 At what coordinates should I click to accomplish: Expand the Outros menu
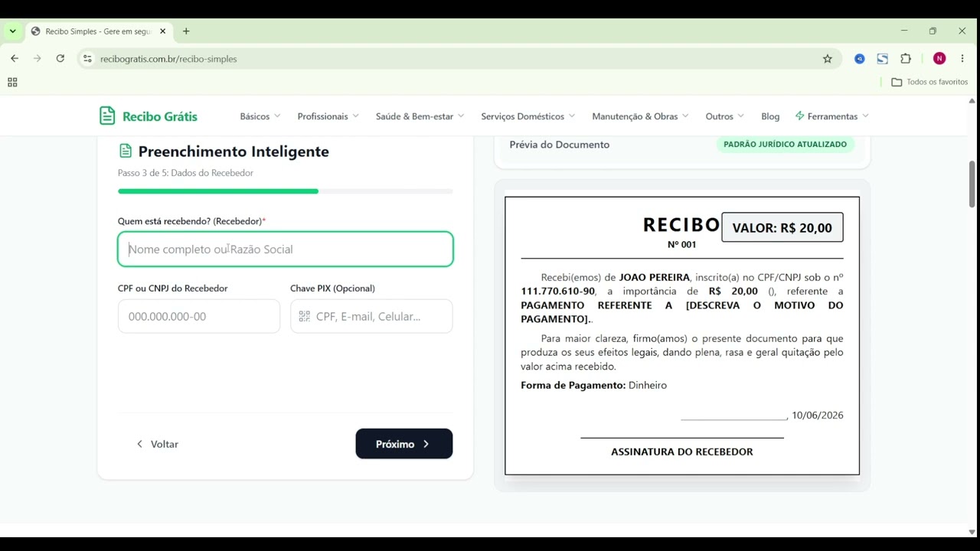725,116
